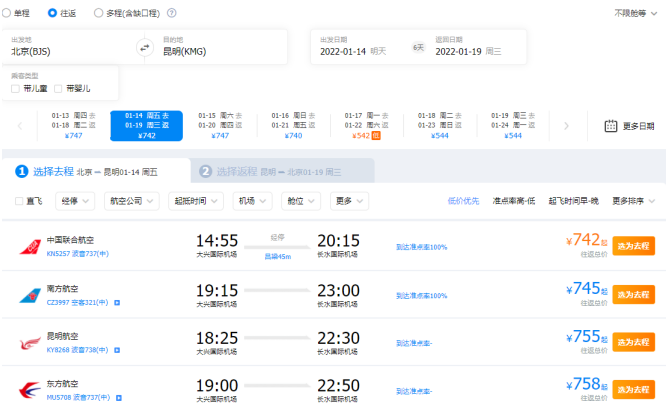Click the China Southern Airlines logo
670x406 pixels.
pos(30,295)
